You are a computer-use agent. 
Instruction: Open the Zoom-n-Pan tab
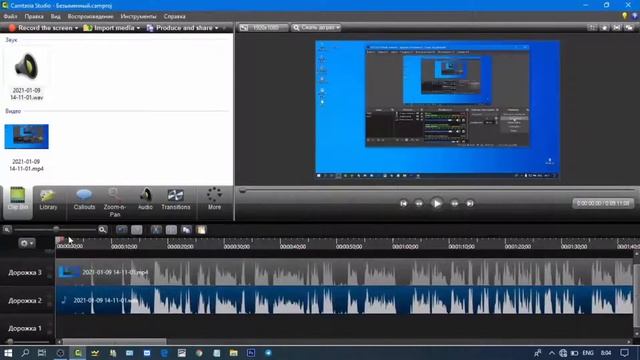[115, 202]
